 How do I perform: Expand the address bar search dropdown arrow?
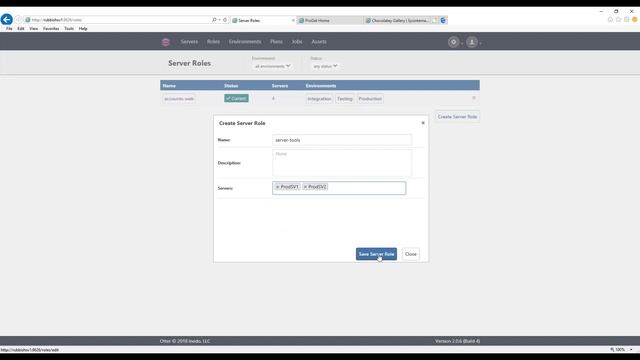(x=220, y=20)
